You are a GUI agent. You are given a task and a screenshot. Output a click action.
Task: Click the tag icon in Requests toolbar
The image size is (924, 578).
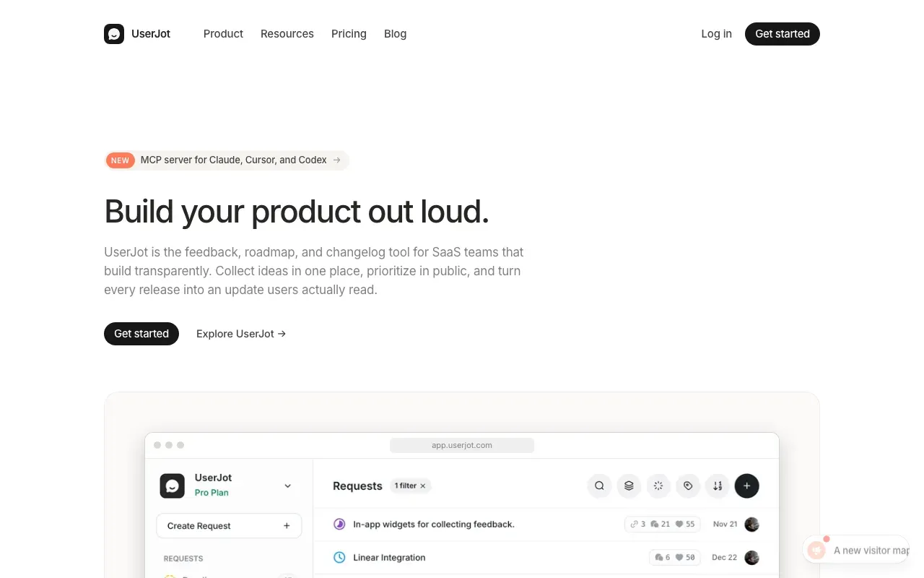click(x=688, y=486)
